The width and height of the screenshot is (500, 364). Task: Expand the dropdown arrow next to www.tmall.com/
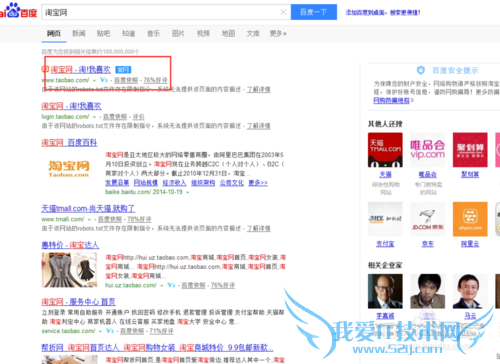89,219
